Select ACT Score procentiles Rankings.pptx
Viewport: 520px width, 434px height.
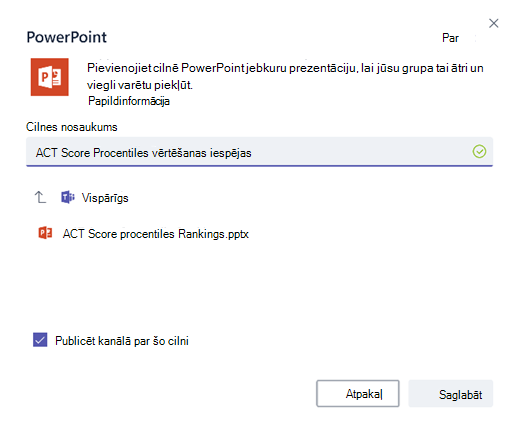(x=156, y=234)
